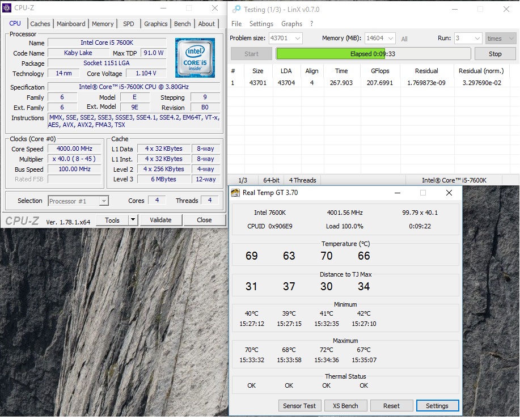Click the 72°C maximum temperature value
Viewport: 520px width, 420px height.
[x=326, y=350]
